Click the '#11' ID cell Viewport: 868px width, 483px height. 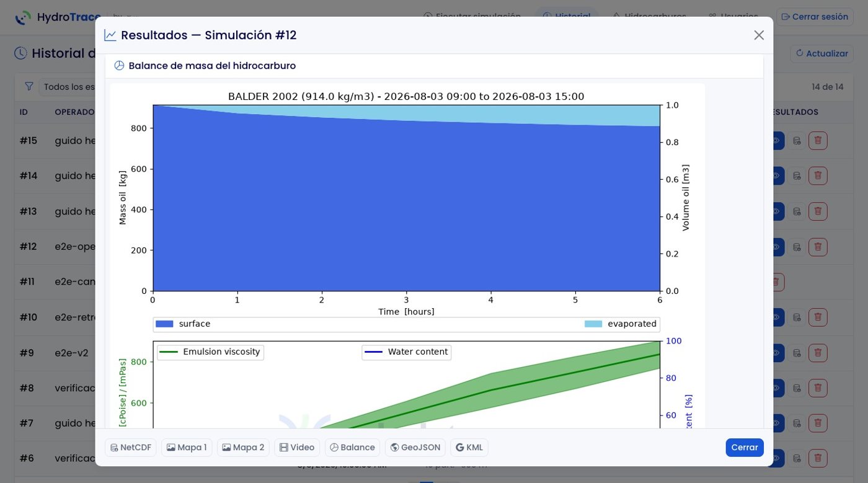pos(27,282)
